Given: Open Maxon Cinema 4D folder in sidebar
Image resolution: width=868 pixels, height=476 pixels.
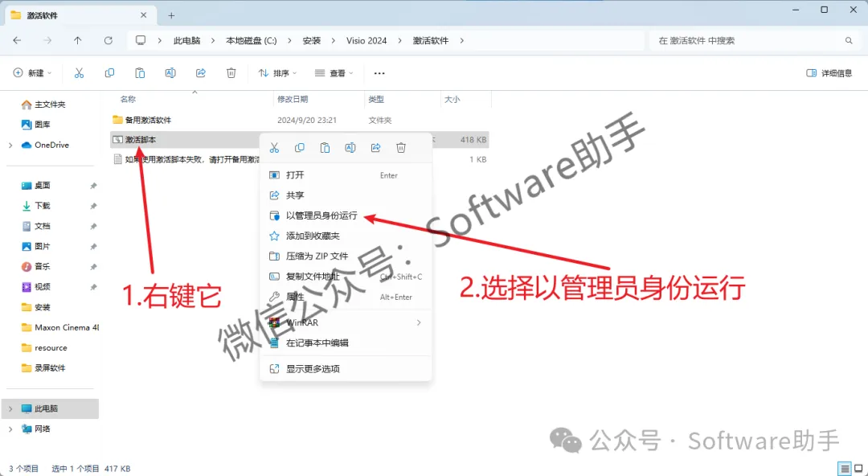Looking at the screenshot, I should [59, 327].
